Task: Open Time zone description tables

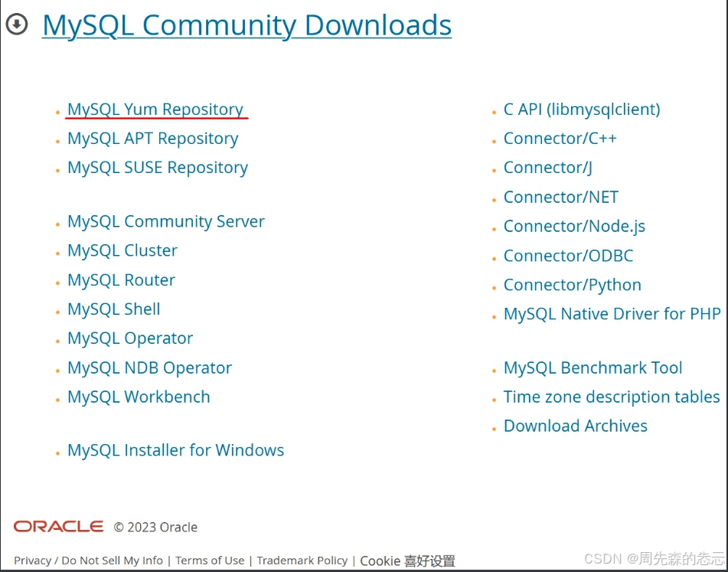Action: tap(612, 397)
